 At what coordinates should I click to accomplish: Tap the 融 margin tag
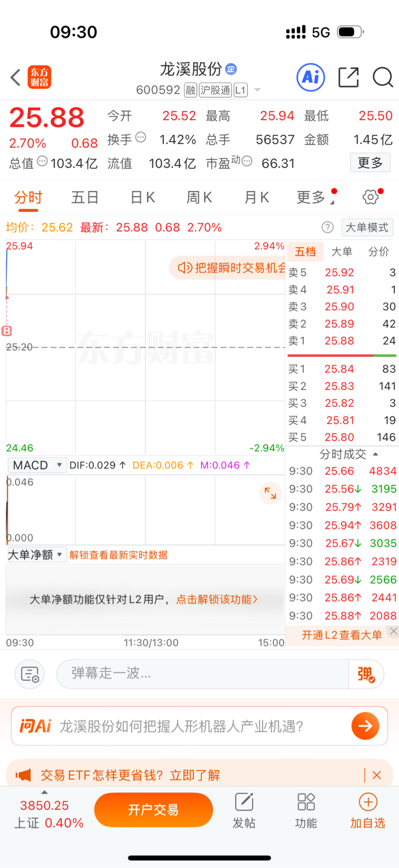tap(191, 90)
